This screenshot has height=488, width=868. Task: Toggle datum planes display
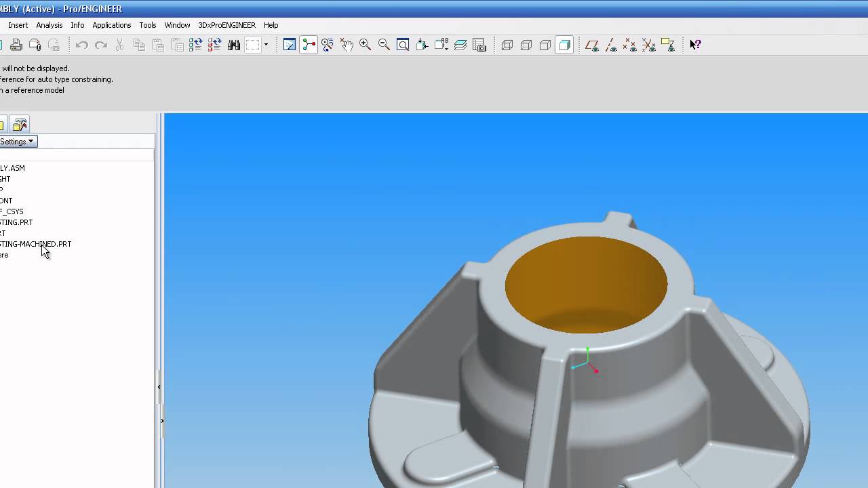[x=591, y=45]
